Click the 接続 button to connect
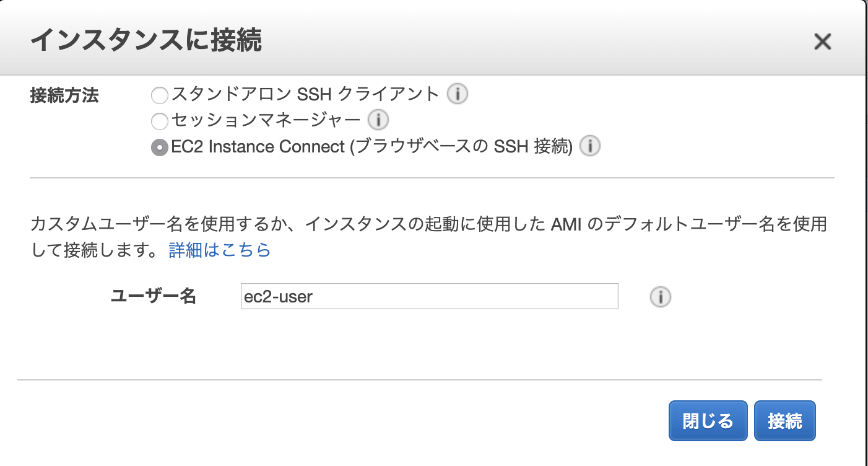Viewport: 868px width, 466px height. (784, 420)
